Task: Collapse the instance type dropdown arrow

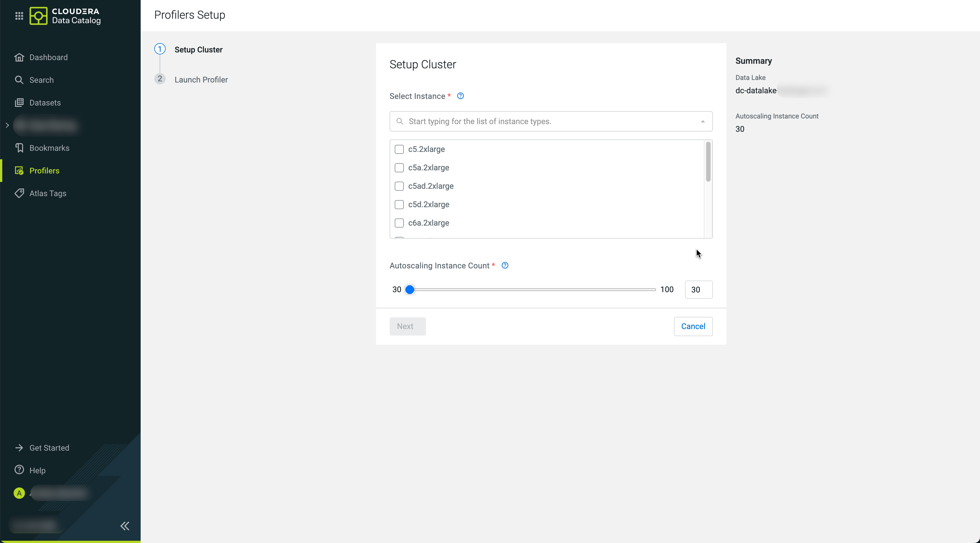Action: pos(703,121)
